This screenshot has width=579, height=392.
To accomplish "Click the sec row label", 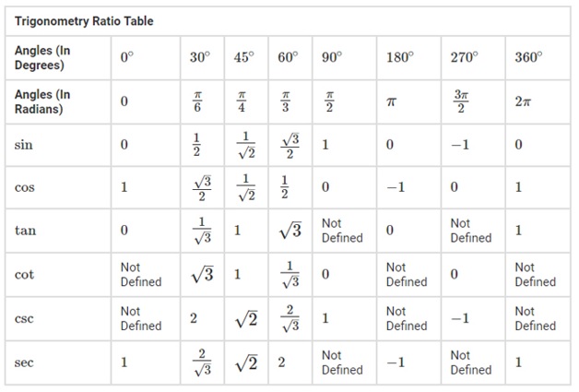I will click(x=24, y=362).
